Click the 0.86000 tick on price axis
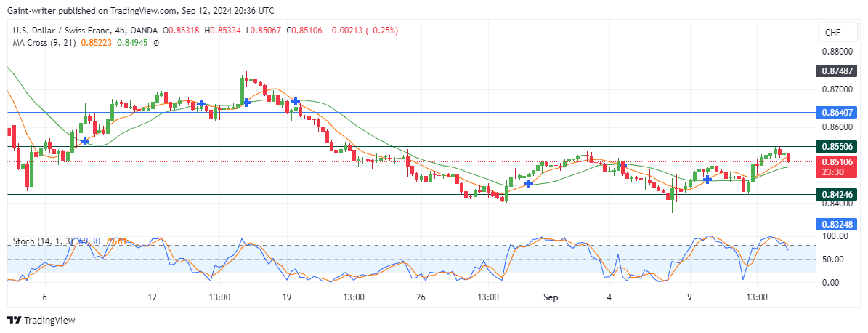Viewport: 868px width, 333px height. click(x=837, y=127)
